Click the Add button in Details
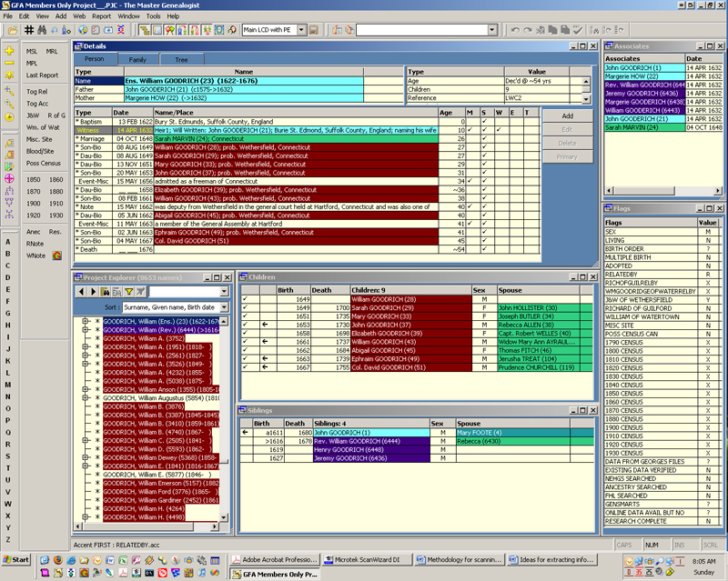The image size is (728, 581). pyautogui.click(x=567, y=116)
